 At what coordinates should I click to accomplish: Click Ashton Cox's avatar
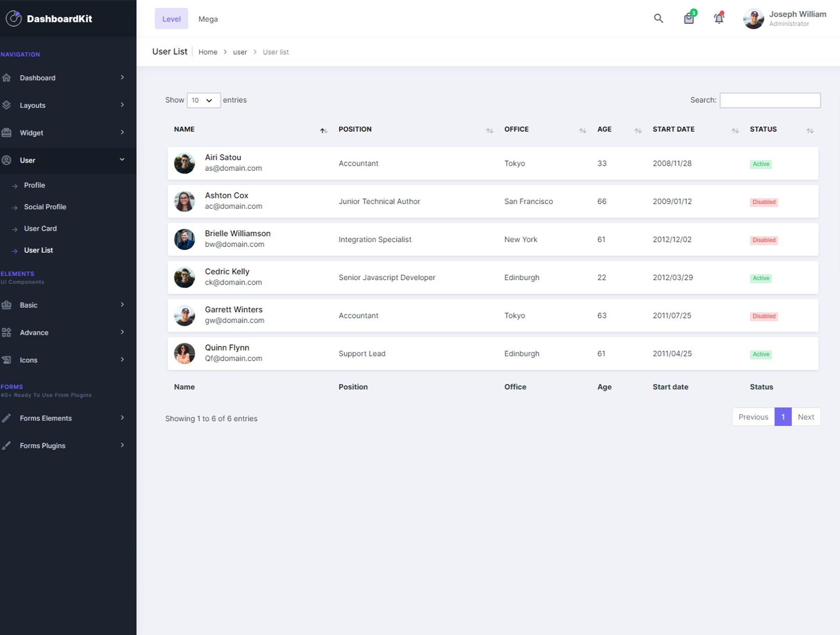184,201
